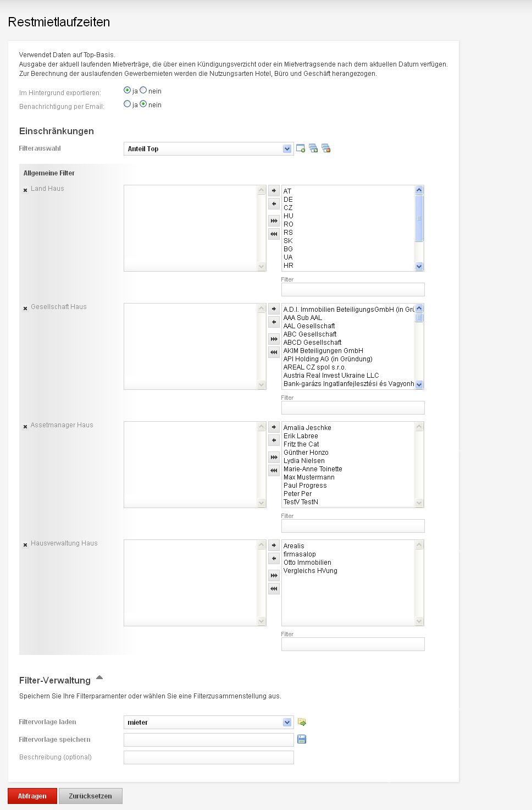Click the red Abfragen button
Viewport: 532px width, 810px height.
[x=32, y=796]
